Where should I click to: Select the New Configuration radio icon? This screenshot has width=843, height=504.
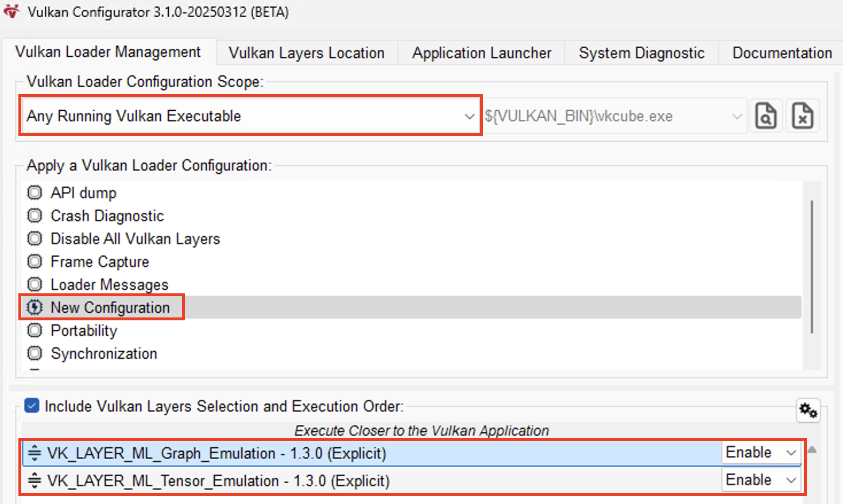point(35,307)
